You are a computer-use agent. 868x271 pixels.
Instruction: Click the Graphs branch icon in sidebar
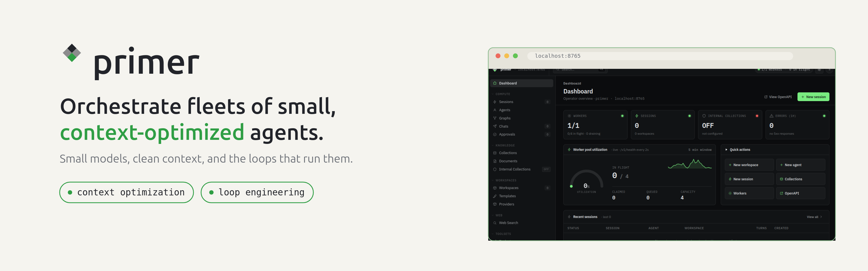pos(495,118)
